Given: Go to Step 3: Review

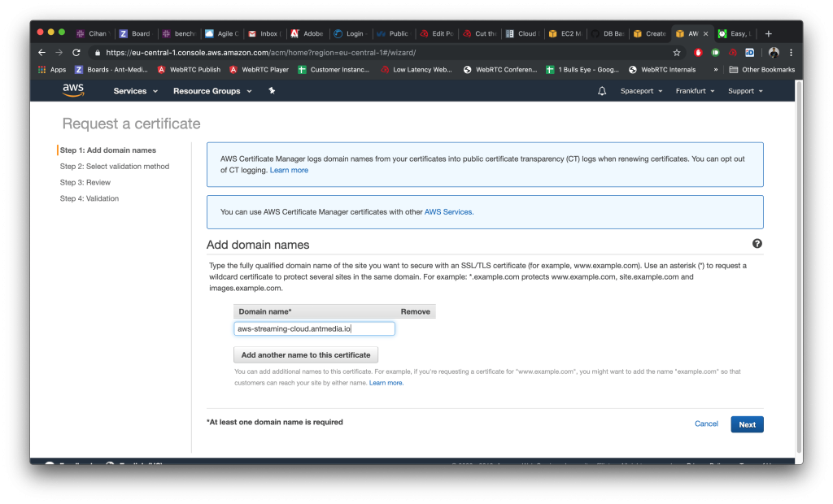Looking at the screenshot, I should coord(85,182).
